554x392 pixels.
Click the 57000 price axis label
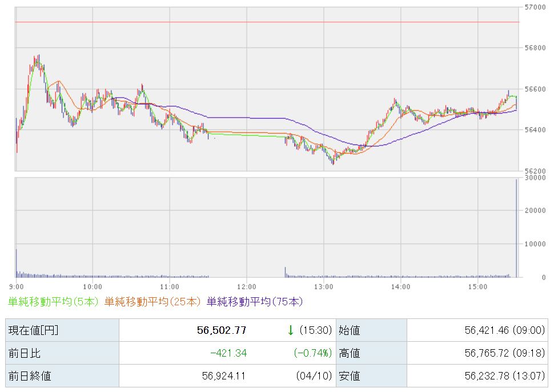pyautogui.click(x=534, y=7)
